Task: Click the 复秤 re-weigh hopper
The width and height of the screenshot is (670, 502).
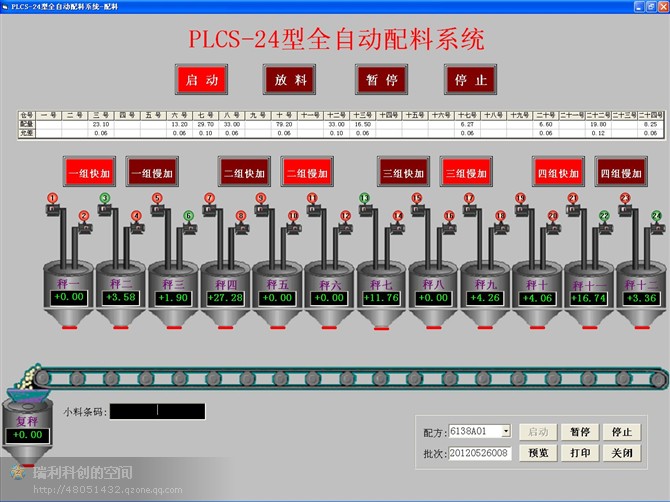Action: (27, 422)
